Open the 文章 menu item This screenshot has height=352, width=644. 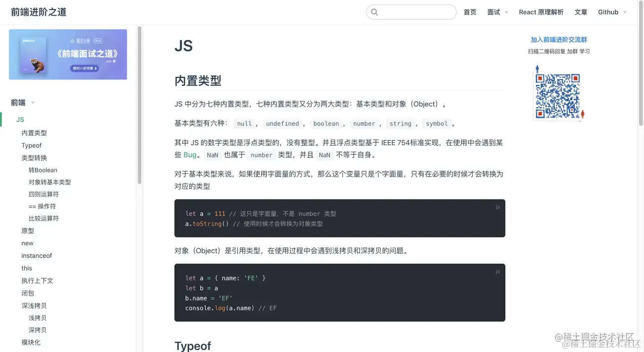(x=581, y=12)
